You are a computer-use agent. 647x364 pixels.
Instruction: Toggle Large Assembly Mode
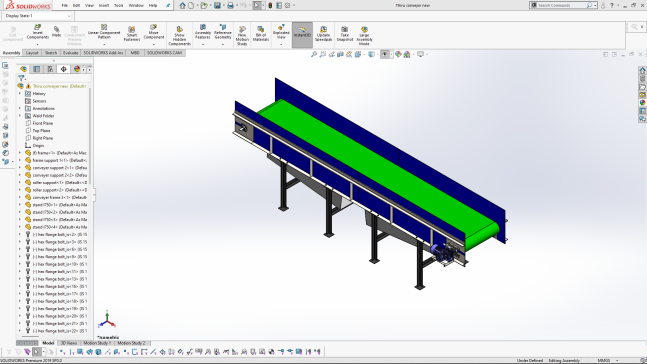coord(364,36)
